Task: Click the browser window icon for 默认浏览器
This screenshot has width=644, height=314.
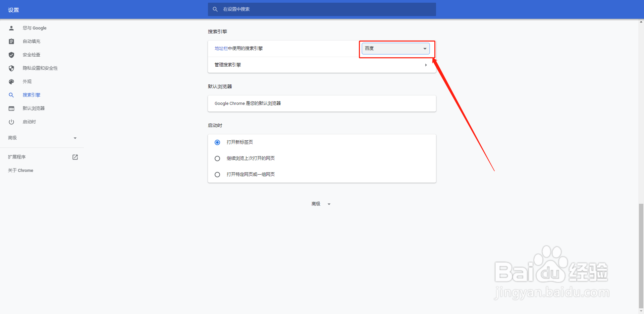Action: click(11, 109)
